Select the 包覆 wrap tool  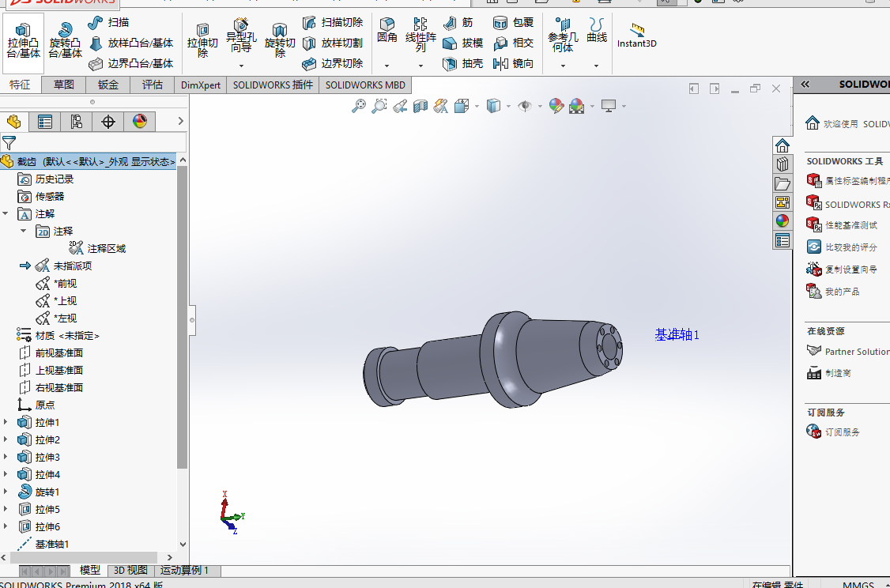point(514,23)
